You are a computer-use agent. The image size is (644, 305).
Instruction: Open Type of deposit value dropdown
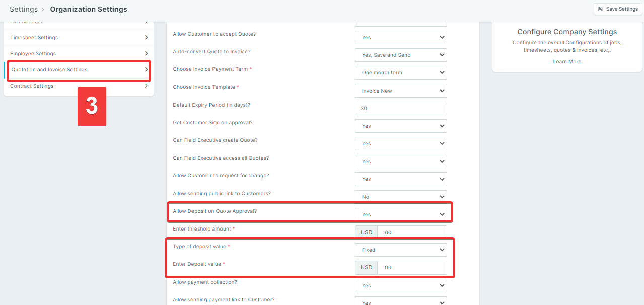point(401,250)
